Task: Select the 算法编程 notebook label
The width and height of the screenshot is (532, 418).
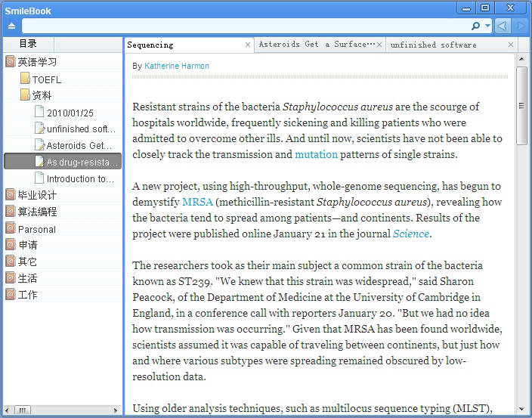Action: [37, 212]
